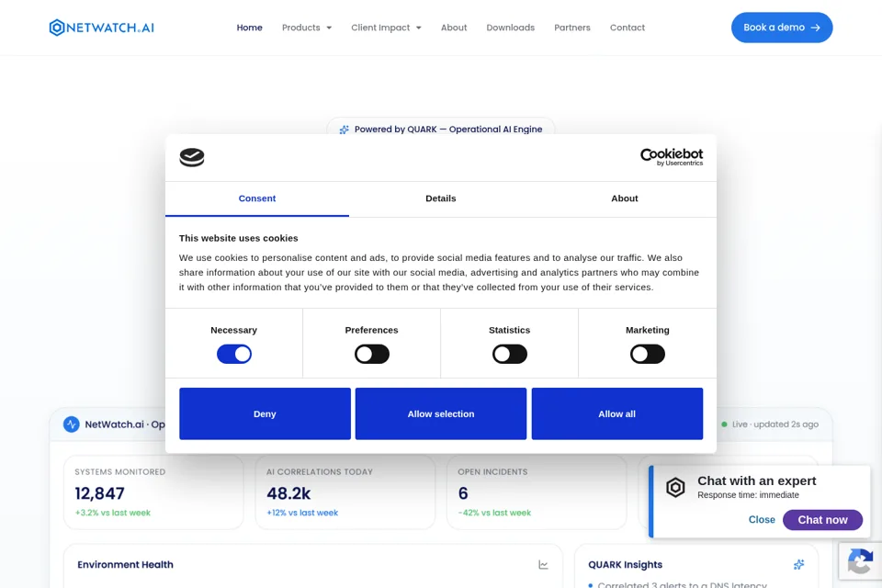The height and width of the screenshot is (588, 882).
Task: Click the hexagon icon in chat widget
Action: [x=675, y=487]
